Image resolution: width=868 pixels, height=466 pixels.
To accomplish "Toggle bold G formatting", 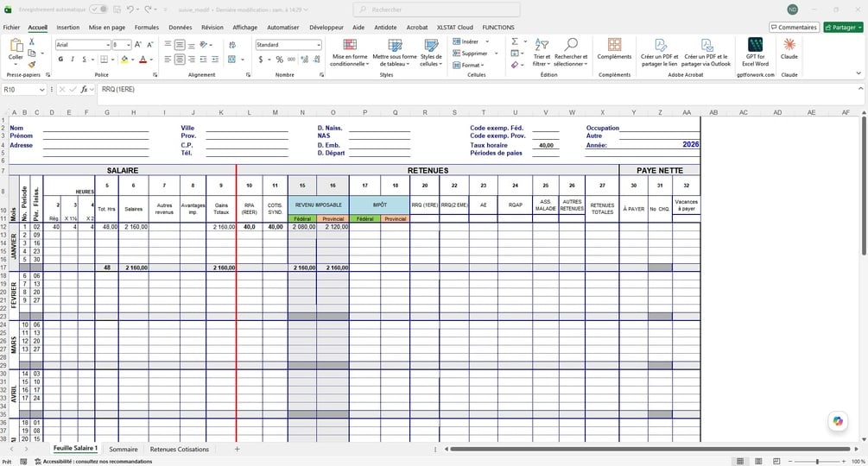I will (x=60, y=60).
